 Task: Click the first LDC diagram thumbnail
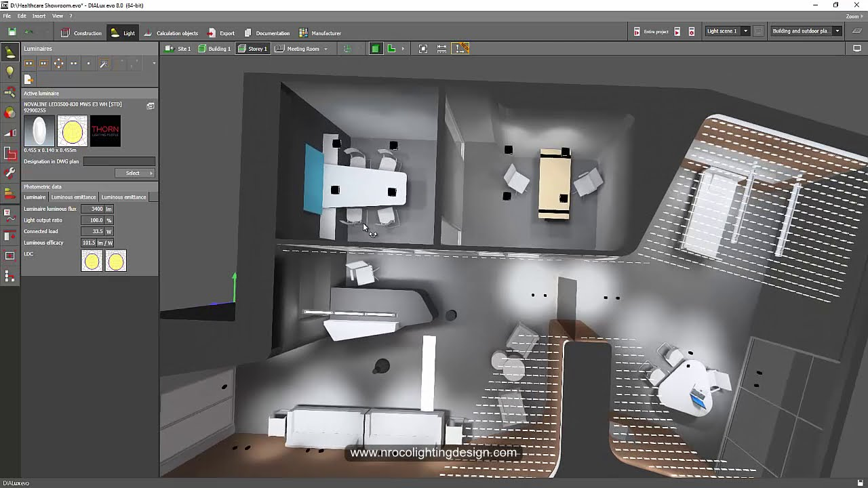click(92, 261)
